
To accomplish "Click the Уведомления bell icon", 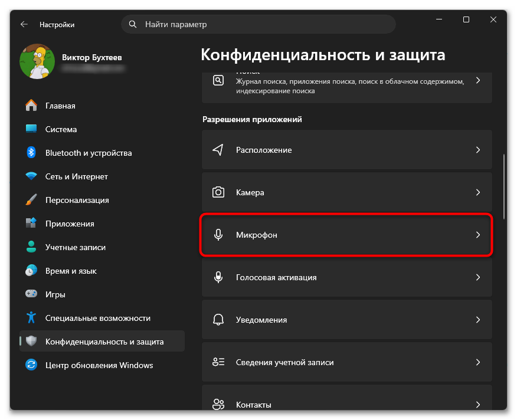I will pyautogui.click(x=218, y=320).
